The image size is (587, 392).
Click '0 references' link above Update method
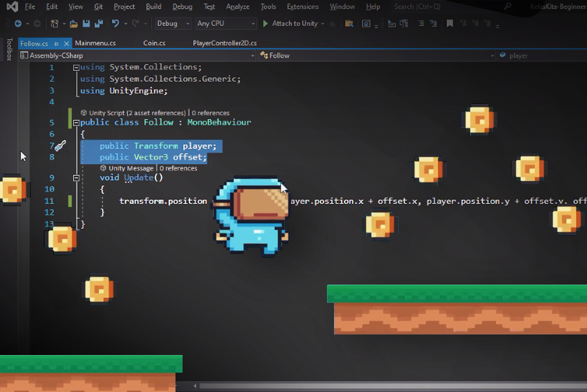178,168
